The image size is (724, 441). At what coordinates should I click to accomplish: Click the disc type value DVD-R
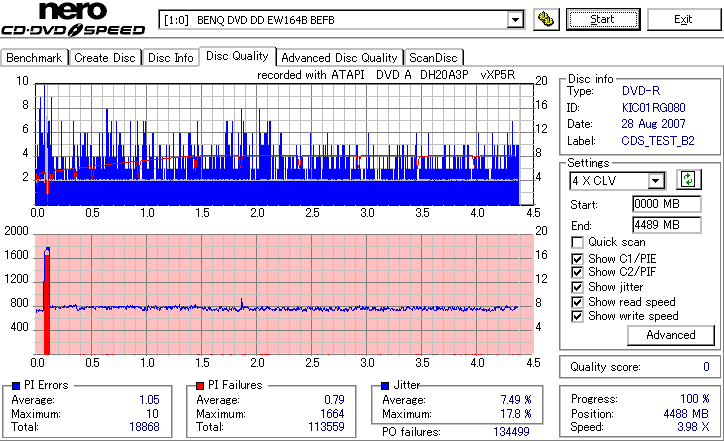coord(641,91)
